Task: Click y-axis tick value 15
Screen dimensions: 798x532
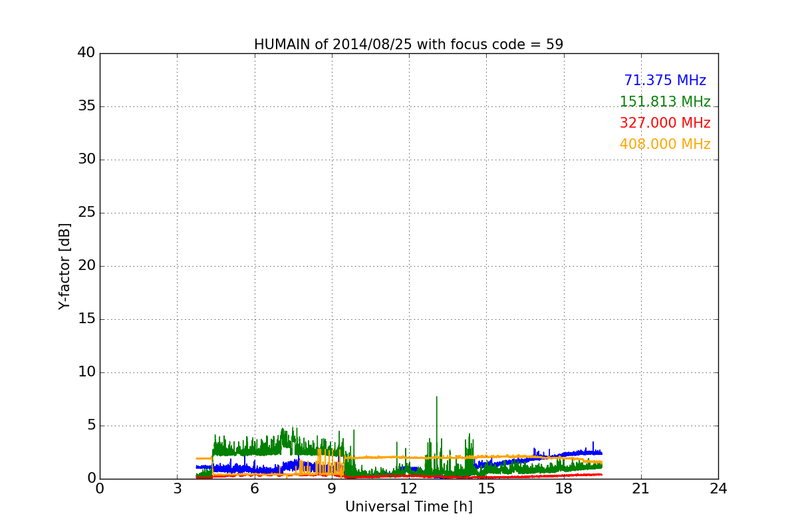Action: 86,319
